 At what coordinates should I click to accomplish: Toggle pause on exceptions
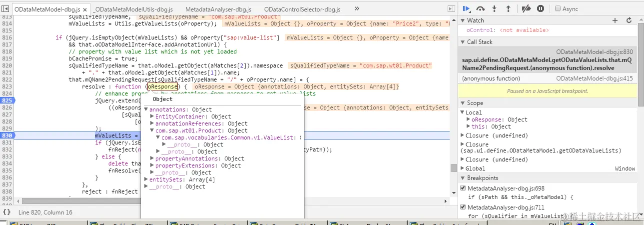click(541, 8)
